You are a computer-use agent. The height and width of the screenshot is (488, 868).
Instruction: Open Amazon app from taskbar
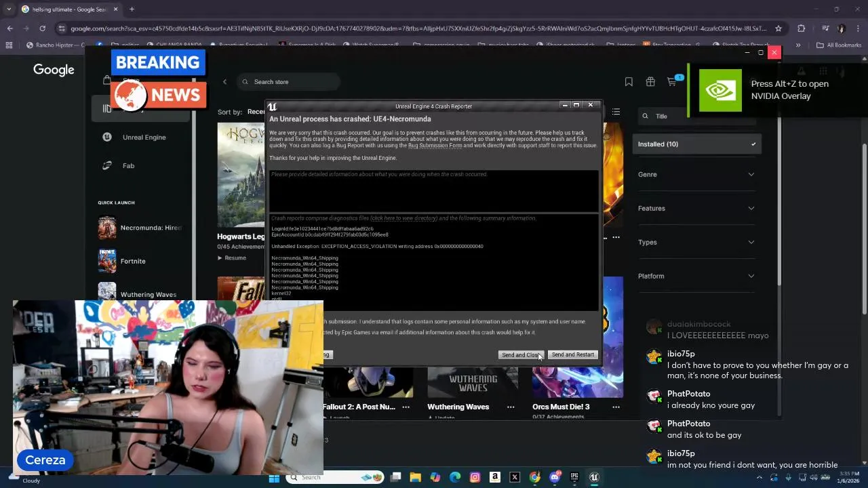tap(494, 478)
